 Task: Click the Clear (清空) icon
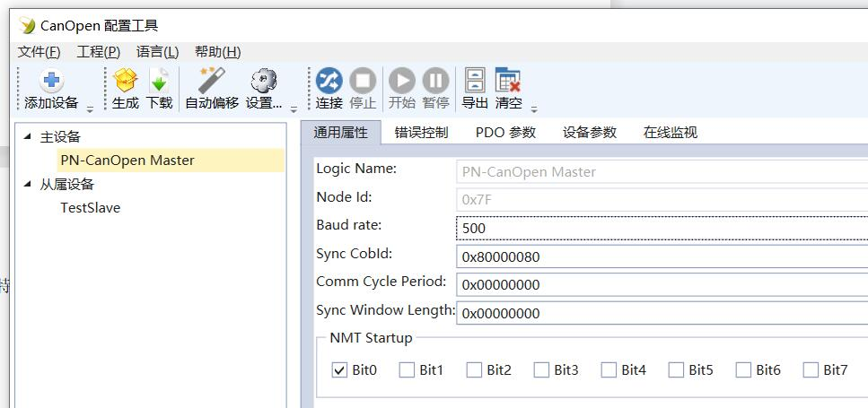(508, 82)
